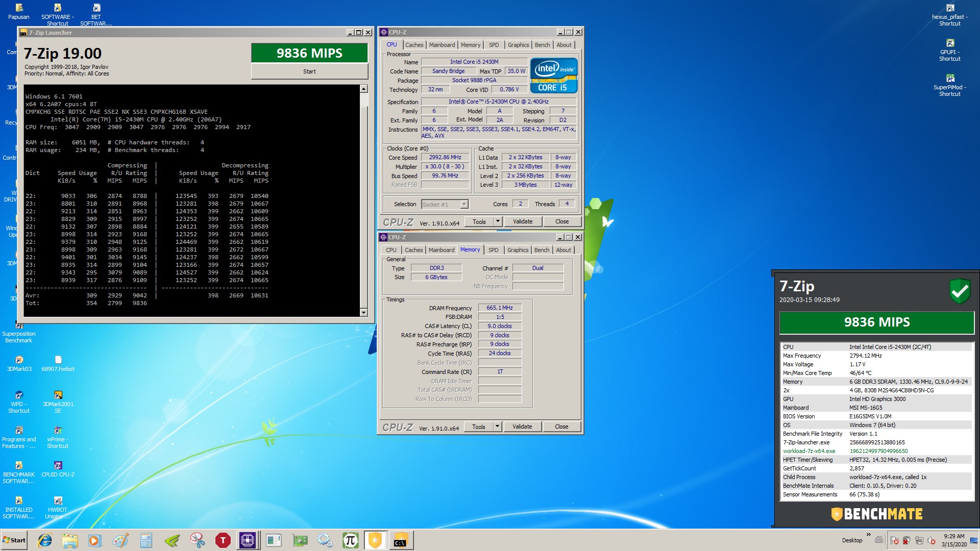Open Snipping Tool scissors icon in taskbar

tap(197, 540)
